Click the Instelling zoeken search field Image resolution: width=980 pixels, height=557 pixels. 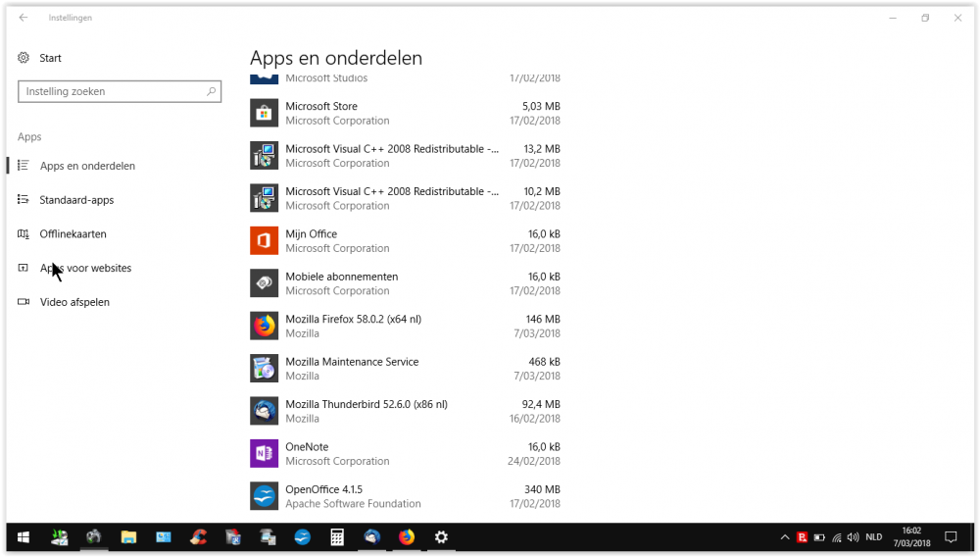pos(113,91)
